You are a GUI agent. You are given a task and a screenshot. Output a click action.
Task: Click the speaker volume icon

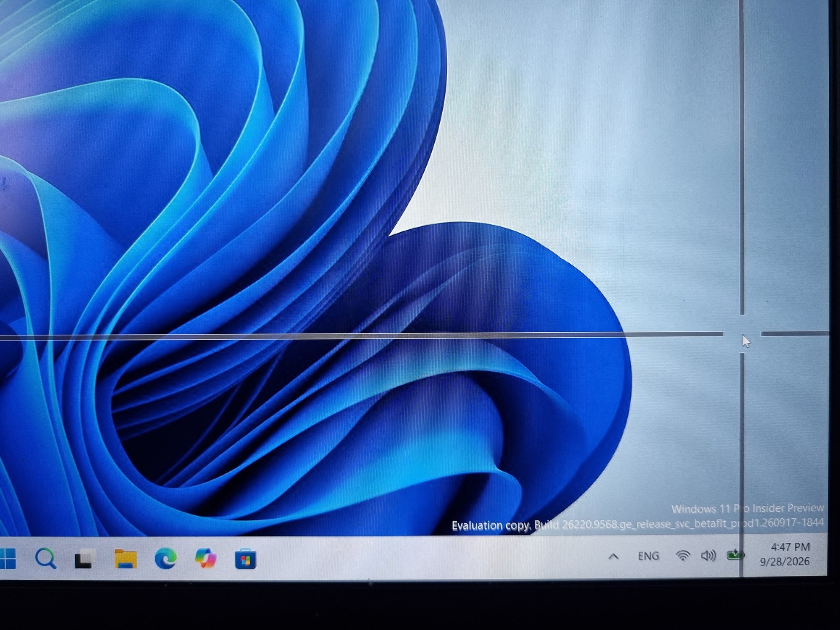click(x=708, y=556)
